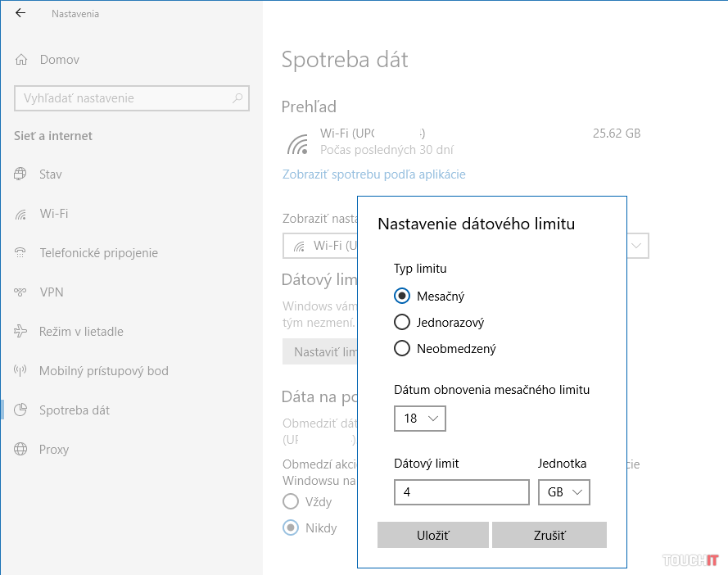Viewport: 728px width, 575px height.
Task: Expand the network selection dropdown arrow
Action: (637, 246)
